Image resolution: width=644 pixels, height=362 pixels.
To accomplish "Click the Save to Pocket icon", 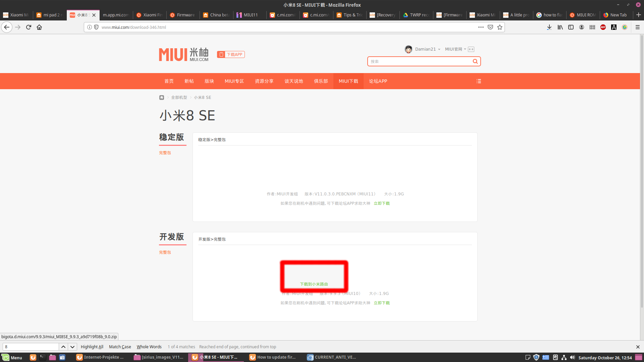I will coord(490,27).
